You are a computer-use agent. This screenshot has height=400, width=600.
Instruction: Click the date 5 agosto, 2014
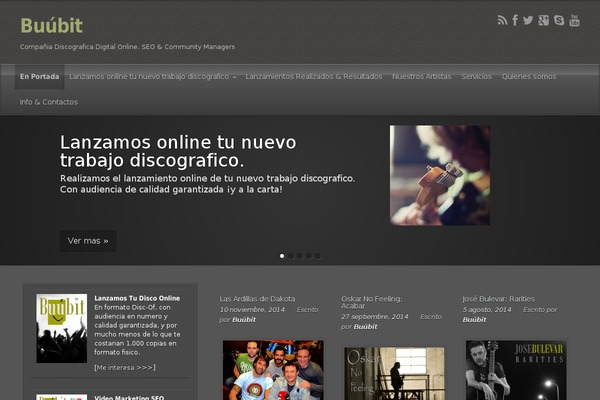click(487, 309)
